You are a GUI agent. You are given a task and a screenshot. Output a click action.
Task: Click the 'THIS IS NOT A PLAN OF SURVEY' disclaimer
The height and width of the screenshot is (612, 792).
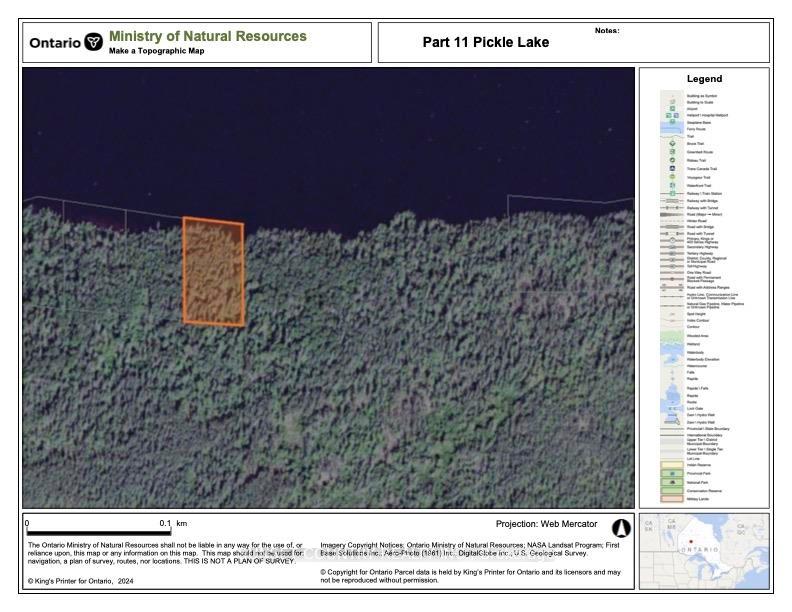[x=239, y=562]
